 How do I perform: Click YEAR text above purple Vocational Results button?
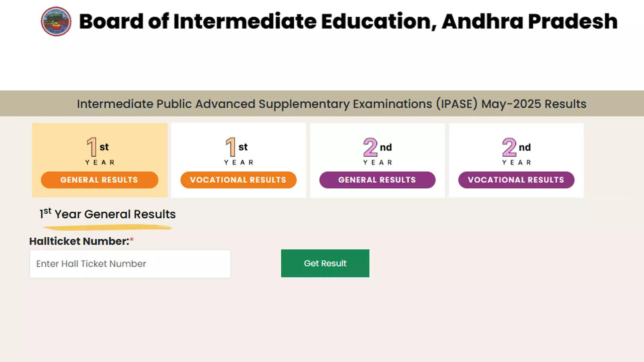pos(516,162)
